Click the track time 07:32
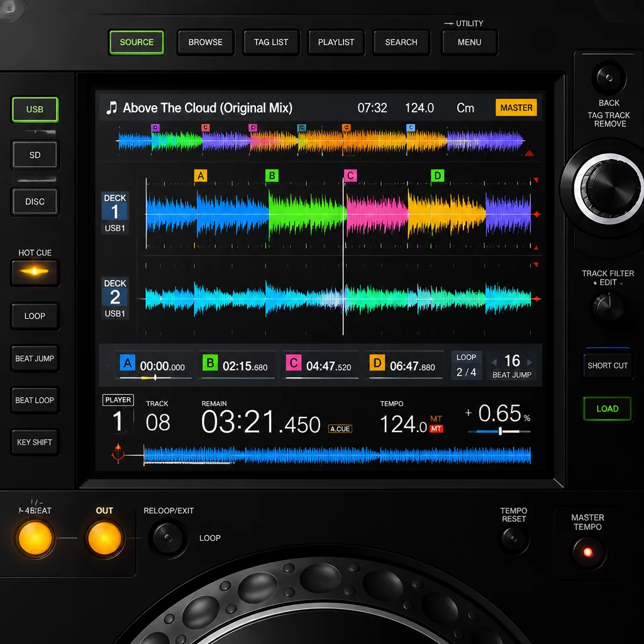 (x=372, y=108)
